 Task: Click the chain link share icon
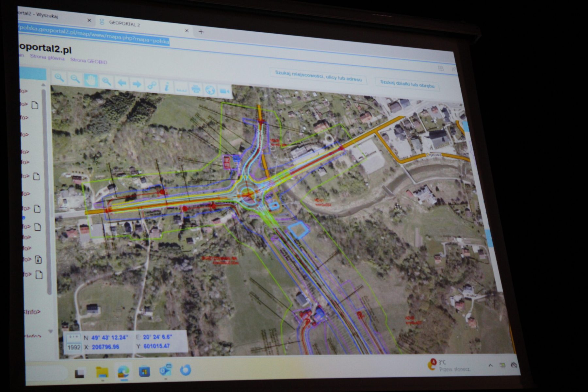152,86
